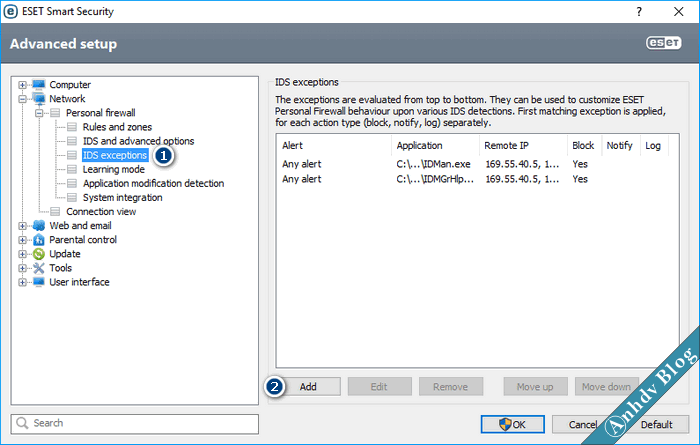Expand the User interface node
Screen dimensions: 700x445
pos(22,282)
